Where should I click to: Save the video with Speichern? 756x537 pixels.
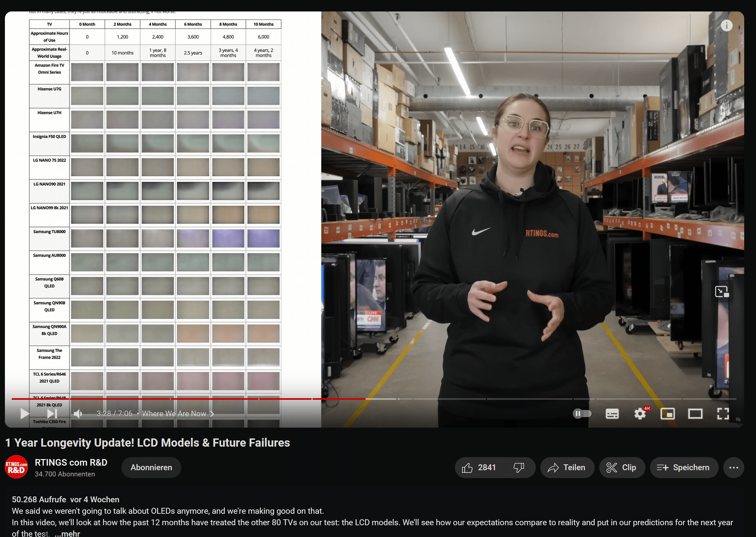684,467
